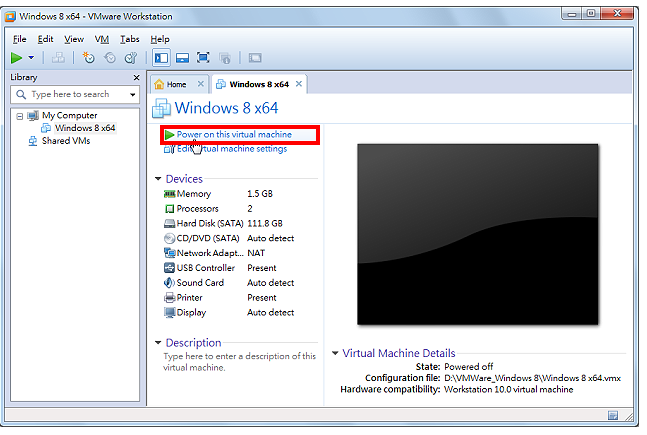The width and height of the screenshot is (647, 435).
Task: Open the VM menu
Action: pyautogui.click(x=102, y=39)
